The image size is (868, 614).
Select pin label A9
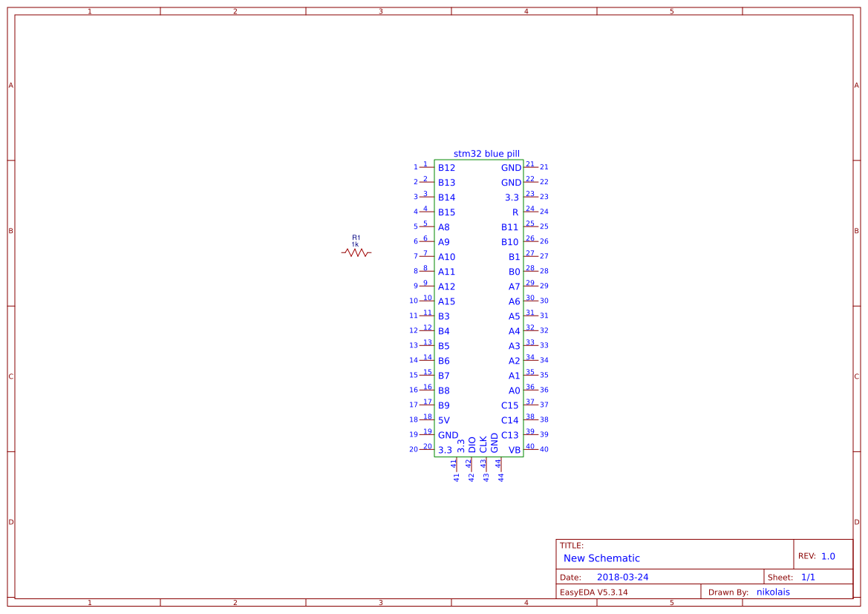443,243
